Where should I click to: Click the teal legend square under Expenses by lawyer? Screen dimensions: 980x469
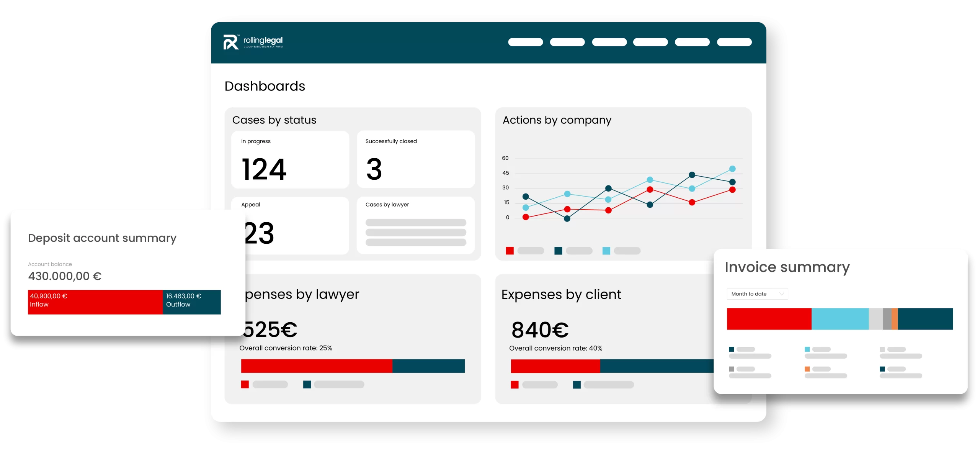coord(307,384)
